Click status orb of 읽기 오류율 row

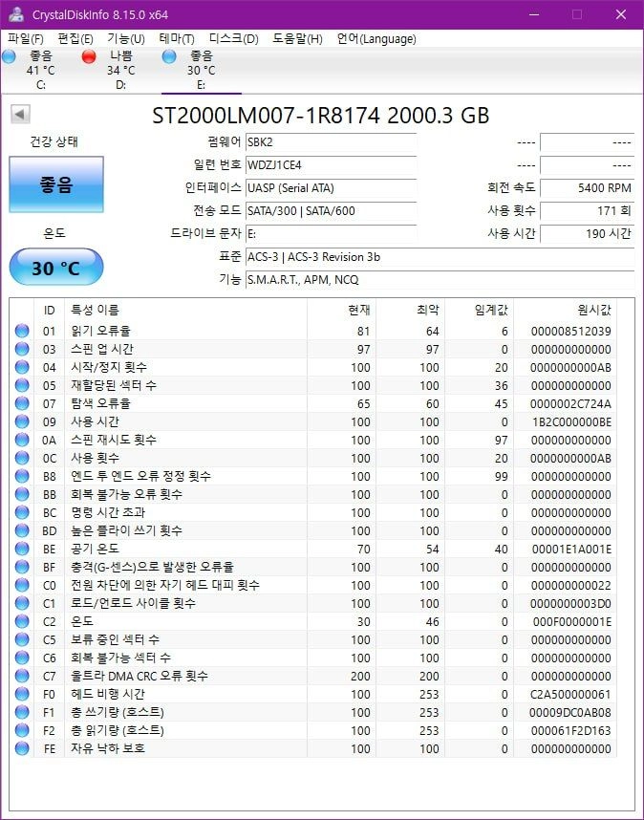point(22,331)
